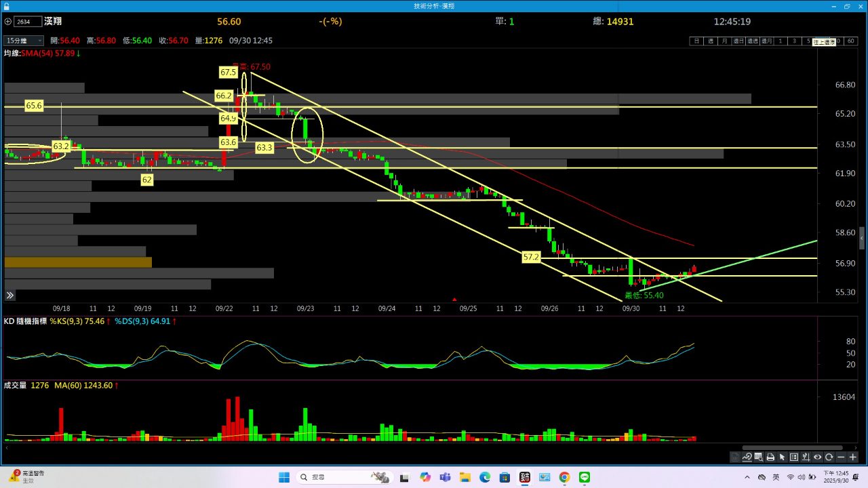Click the circled plus add-symbol button
This screenshot has width=868, height=488.
point(7,22)
